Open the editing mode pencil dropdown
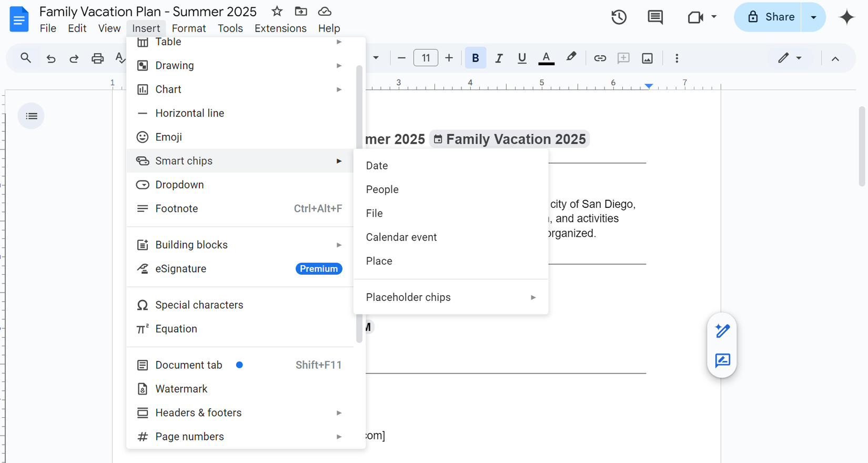 pos(790,58)
